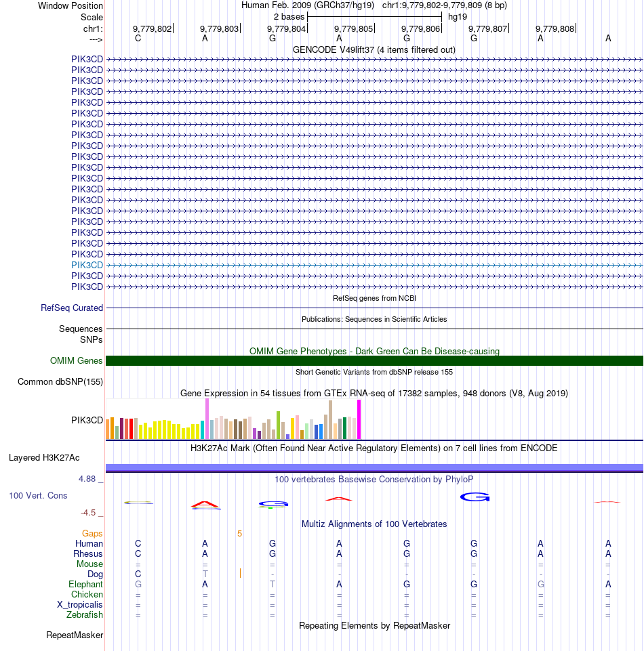
Task: Click 'Multiz Alignments of 100 Vertebrates' title
Action: click(374, 524)
